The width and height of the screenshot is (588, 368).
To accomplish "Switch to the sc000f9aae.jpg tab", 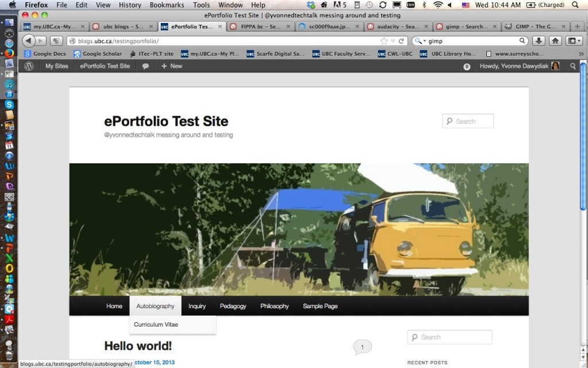I will 329,26.
